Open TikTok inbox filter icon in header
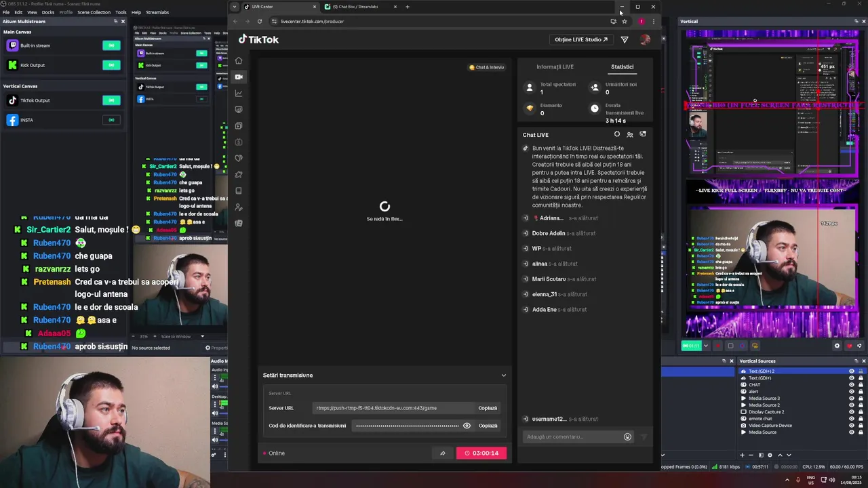The width and height of the screenshot is (868, 488). click(625, 39)
